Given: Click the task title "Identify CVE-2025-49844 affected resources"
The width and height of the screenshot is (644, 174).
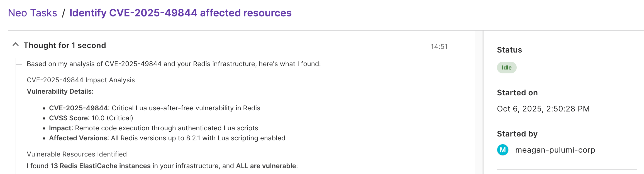Looking at the screenshot, I should [180, 13].
